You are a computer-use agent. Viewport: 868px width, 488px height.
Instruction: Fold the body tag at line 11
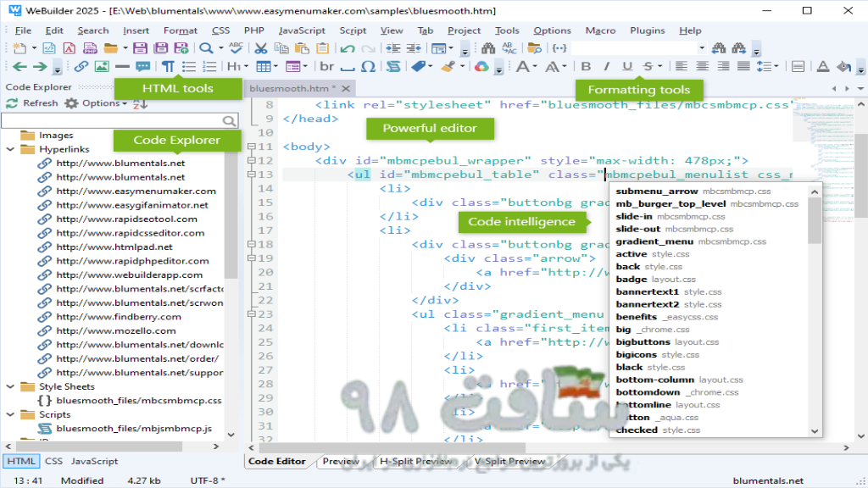click(251, 147)
